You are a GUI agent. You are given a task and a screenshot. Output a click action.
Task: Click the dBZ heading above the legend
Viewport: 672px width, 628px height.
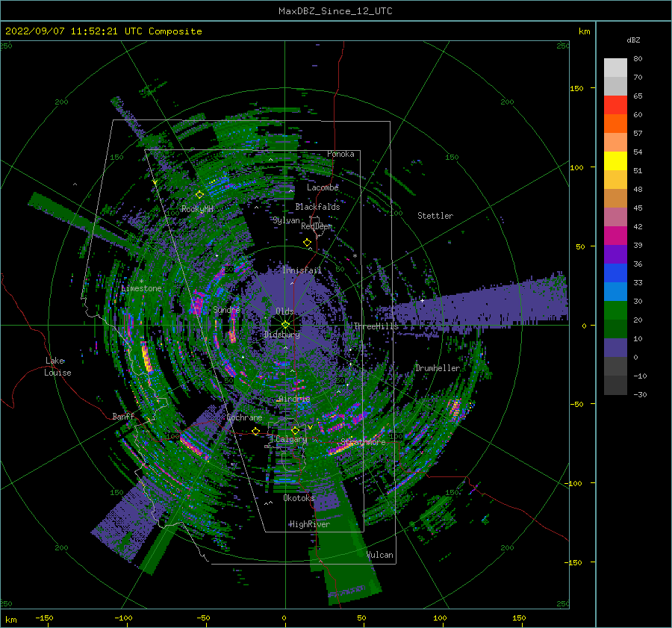coord(633,40)
